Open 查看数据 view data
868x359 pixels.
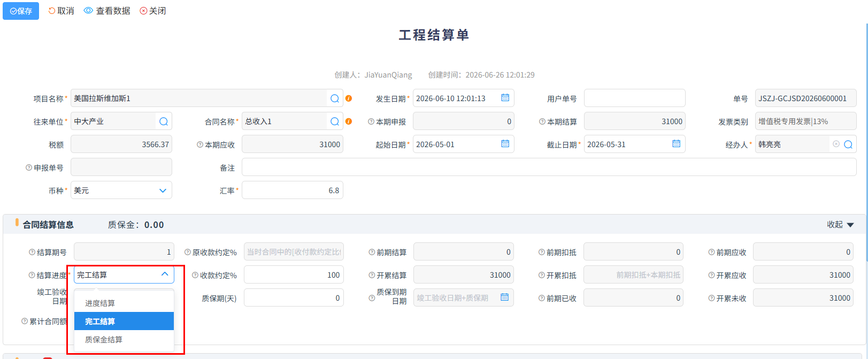pos(107,11)
